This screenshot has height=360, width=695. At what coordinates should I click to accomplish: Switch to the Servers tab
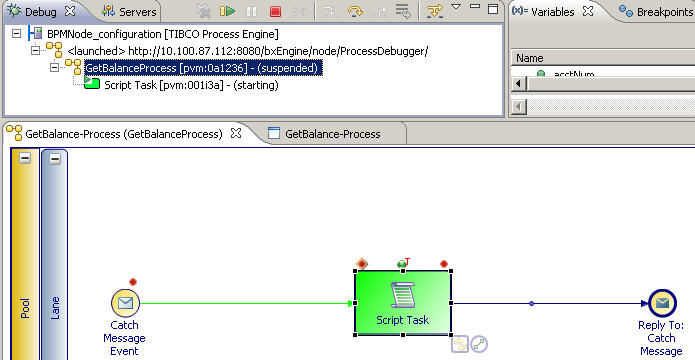click(129, 12)
